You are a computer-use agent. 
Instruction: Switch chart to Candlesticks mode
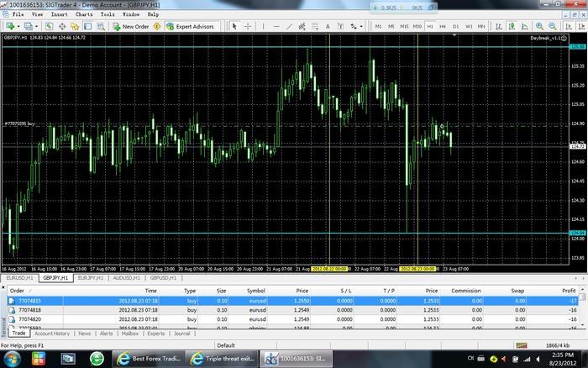point(512,26)
